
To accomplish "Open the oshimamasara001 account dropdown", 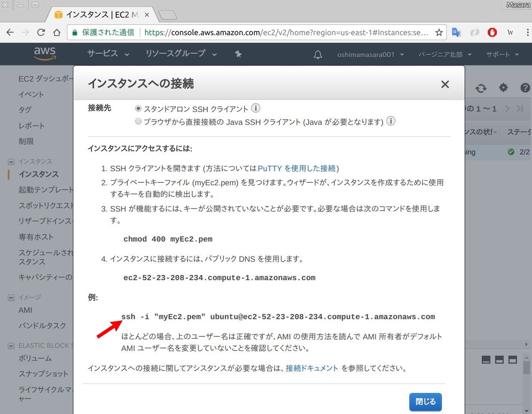I will click(371, 54).
